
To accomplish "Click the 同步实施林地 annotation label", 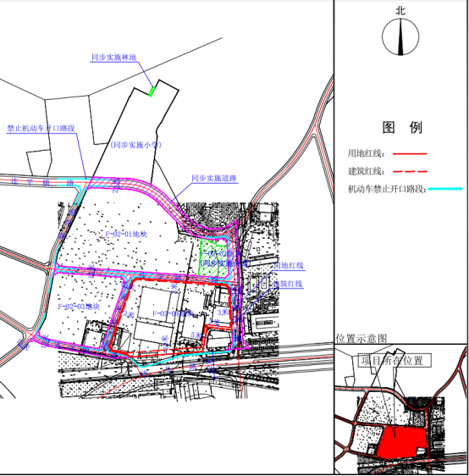I will click(113, 58).
